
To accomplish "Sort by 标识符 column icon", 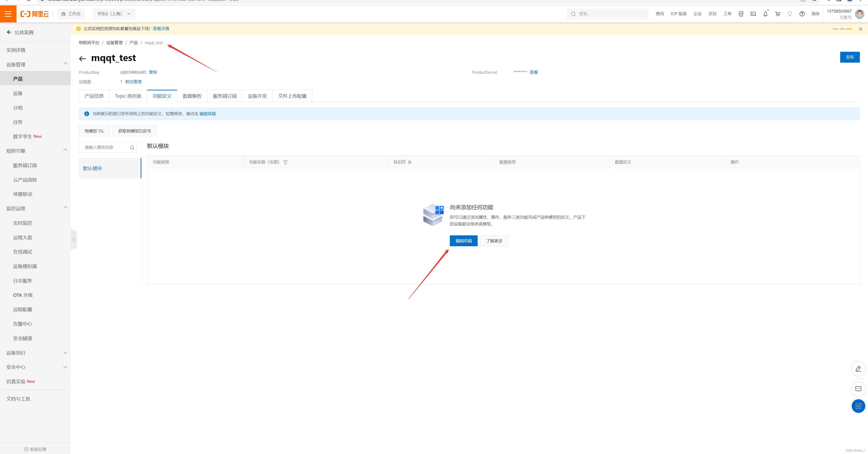I will coord(409,162).
